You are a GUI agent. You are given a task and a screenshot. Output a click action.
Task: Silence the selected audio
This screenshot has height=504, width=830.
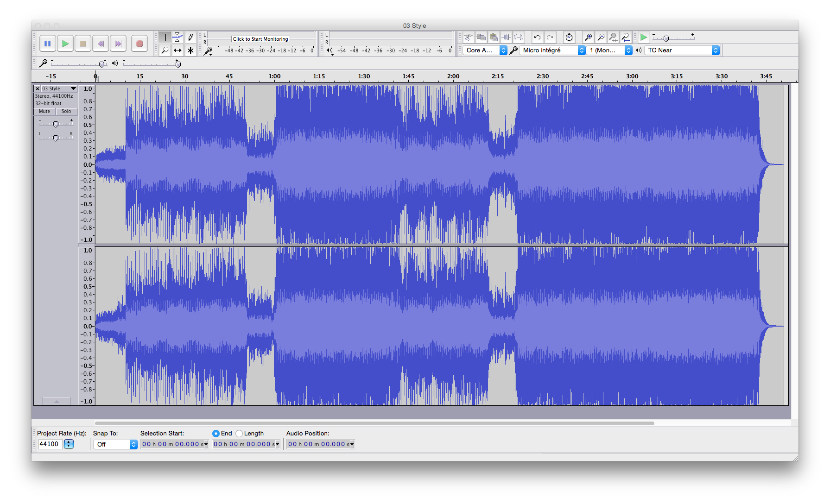tap(518, 37)
